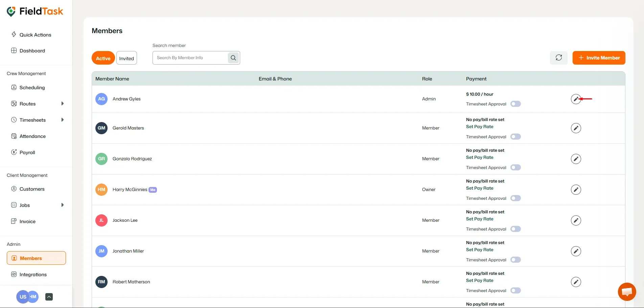
Task: Switch to the Invited tab
Action: pos(127,57)
